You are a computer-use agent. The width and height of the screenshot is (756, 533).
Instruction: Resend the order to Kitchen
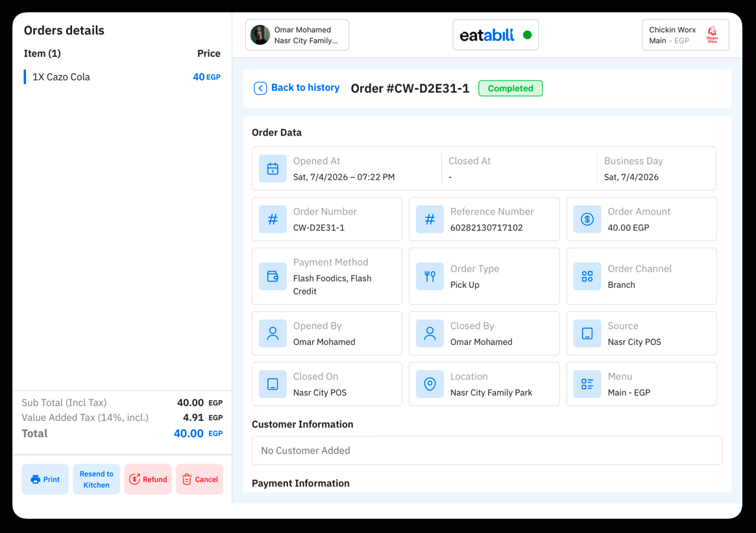(97, 479)
